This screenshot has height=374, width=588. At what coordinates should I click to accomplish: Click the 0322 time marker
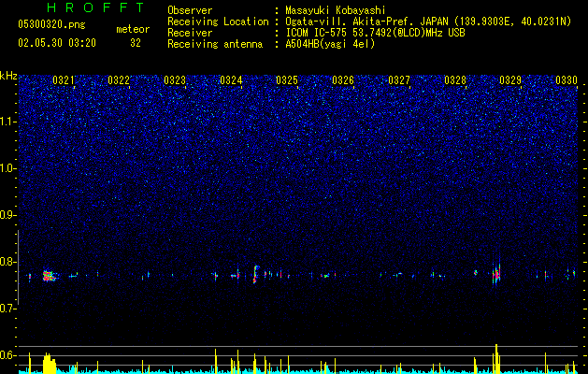click(119, 80)
